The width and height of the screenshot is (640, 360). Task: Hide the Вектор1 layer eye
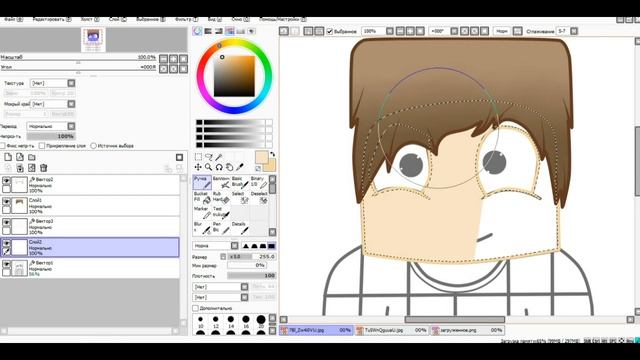tap(6, 264)
